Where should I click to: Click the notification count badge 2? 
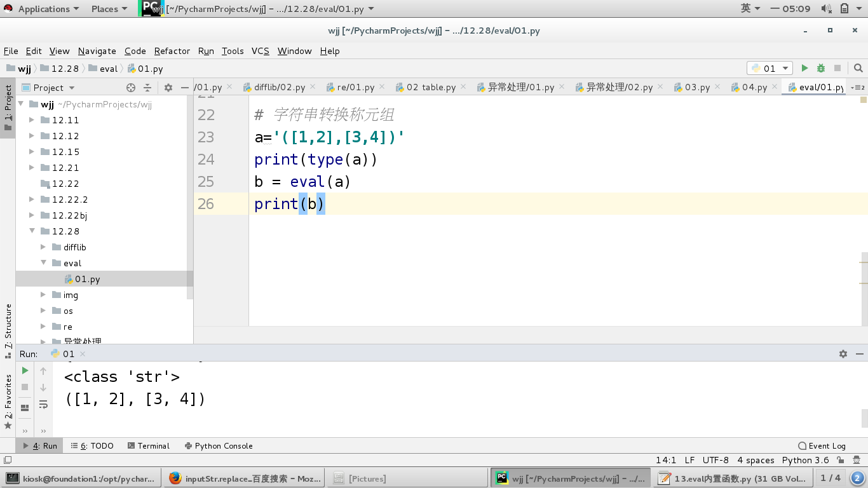(857, 478)
